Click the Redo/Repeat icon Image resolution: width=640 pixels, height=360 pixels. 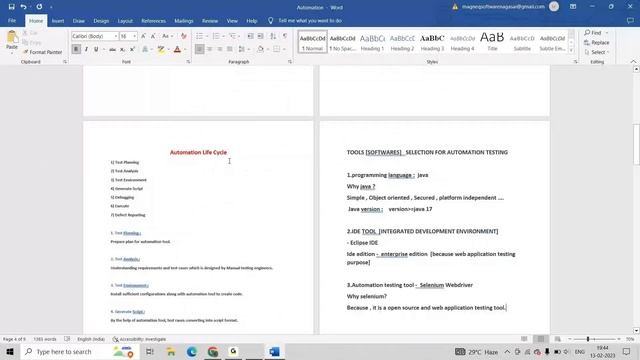[39, 7]
